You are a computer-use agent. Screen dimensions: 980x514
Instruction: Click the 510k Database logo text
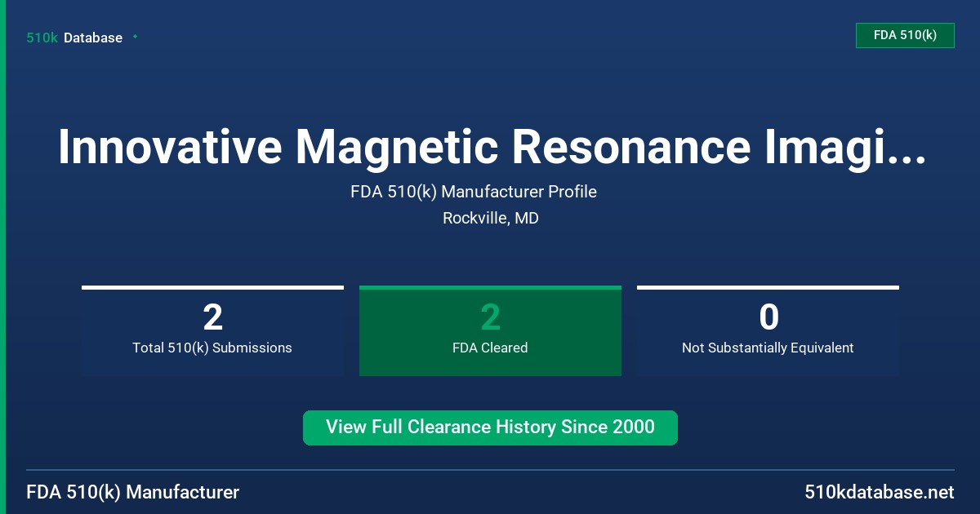pos(74,38)
